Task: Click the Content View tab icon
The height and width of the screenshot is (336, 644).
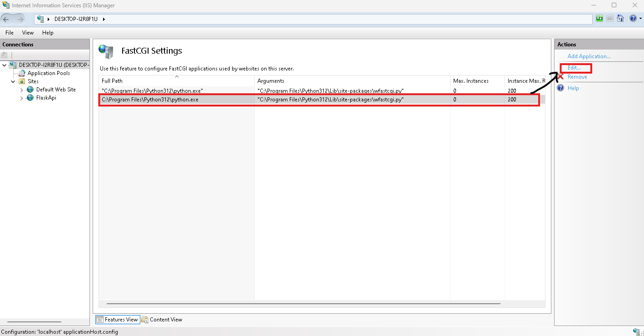Action: pos(145,320)
